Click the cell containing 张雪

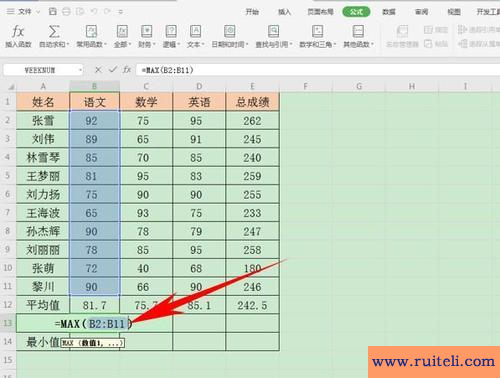[43, 121]
